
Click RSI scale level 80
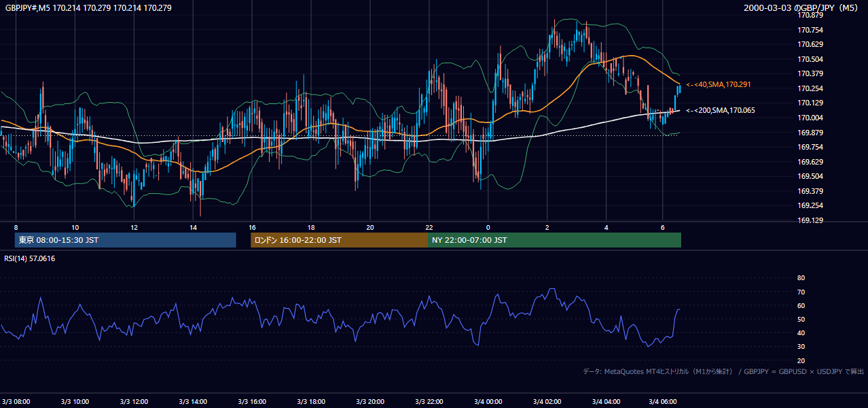coord(801,278)
